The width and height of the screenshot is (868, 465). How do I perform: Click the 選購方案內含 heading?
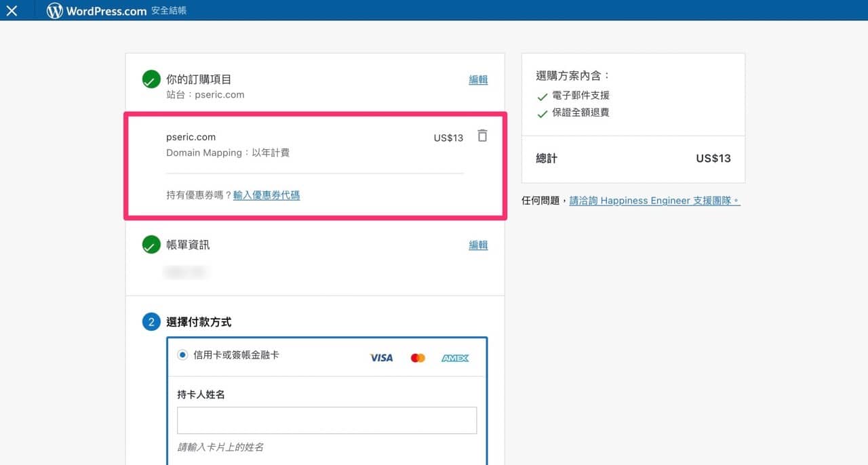[573, 76]
